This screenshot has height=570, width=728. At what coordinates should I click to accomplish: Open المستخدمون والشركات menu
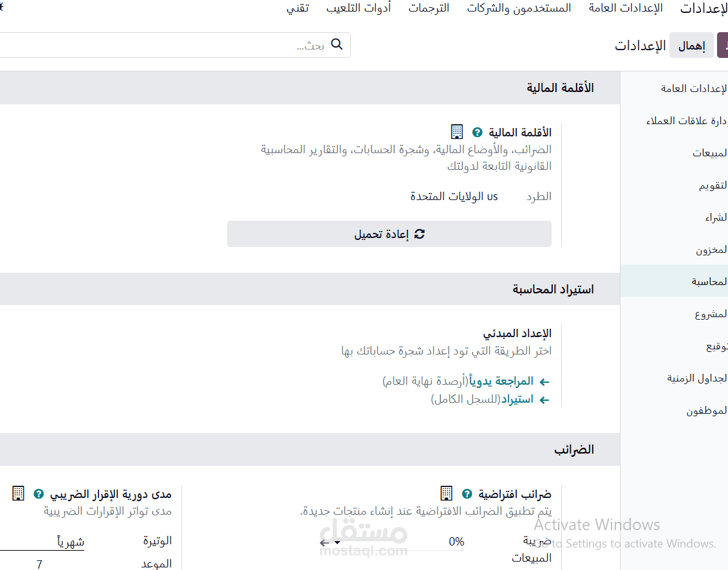point(519,8)
